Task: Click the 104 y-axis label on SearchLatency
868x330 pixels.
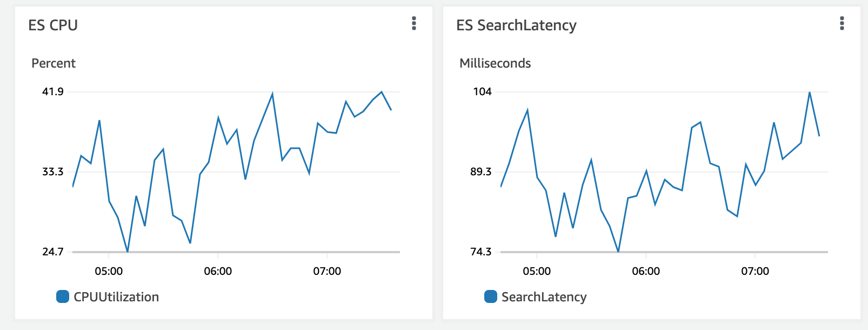Action: click(482, 91)
